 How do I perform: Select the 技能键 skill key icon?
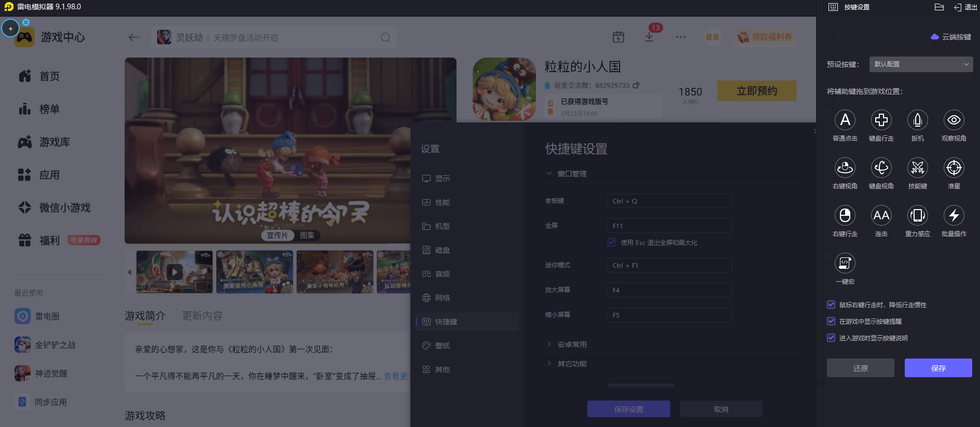pyautogui.click(x=917, y=168)
